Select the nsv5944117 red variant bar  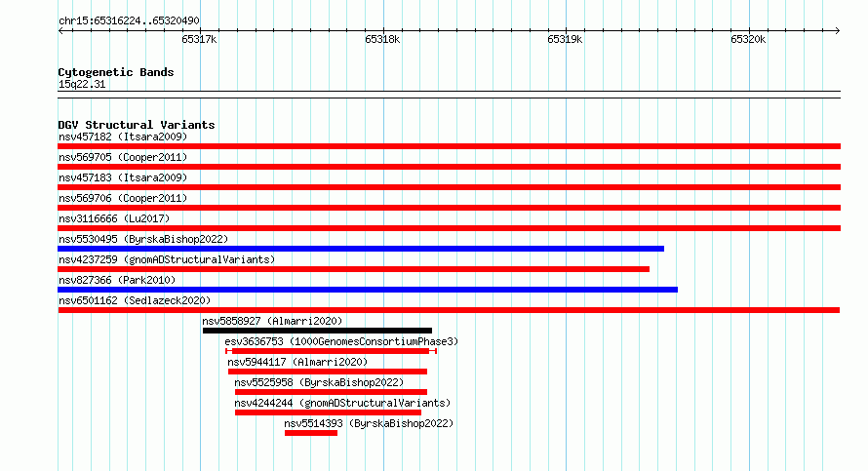point(328,372)
